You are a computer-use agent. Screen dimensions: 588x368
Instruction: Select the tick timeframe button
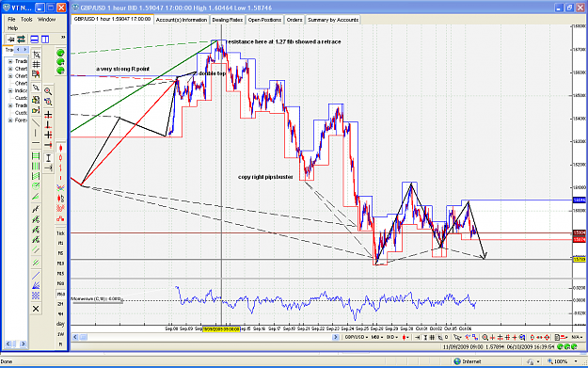(60, 233)
